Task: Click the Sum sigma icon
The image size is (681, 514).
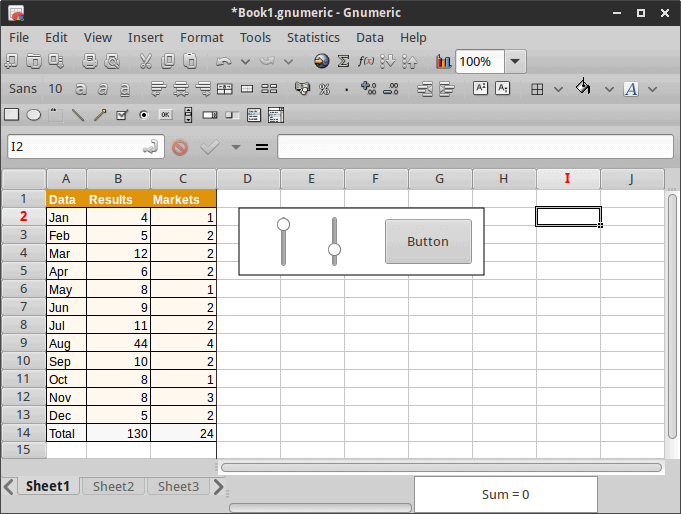Action: pos(343,61)
